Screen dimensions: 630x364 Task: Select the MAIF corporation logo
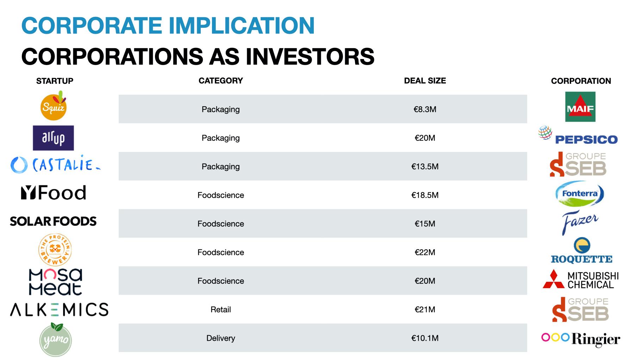tap(580, 107)
